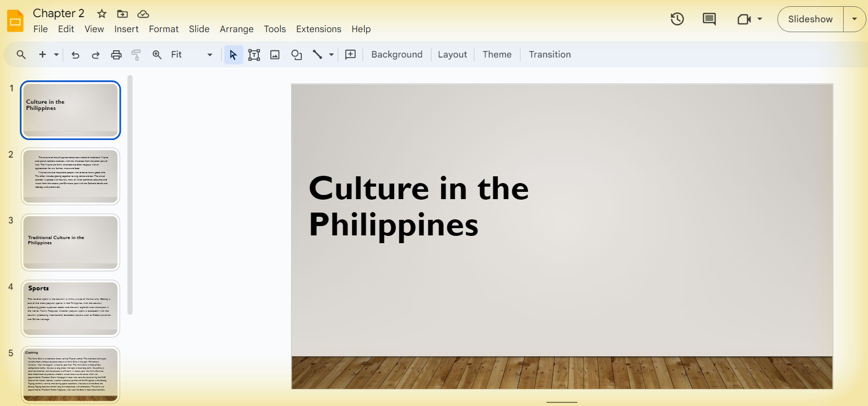Open version history clock icon
Image resolution: width=868 pixels, height=406 pixels.
677,19
